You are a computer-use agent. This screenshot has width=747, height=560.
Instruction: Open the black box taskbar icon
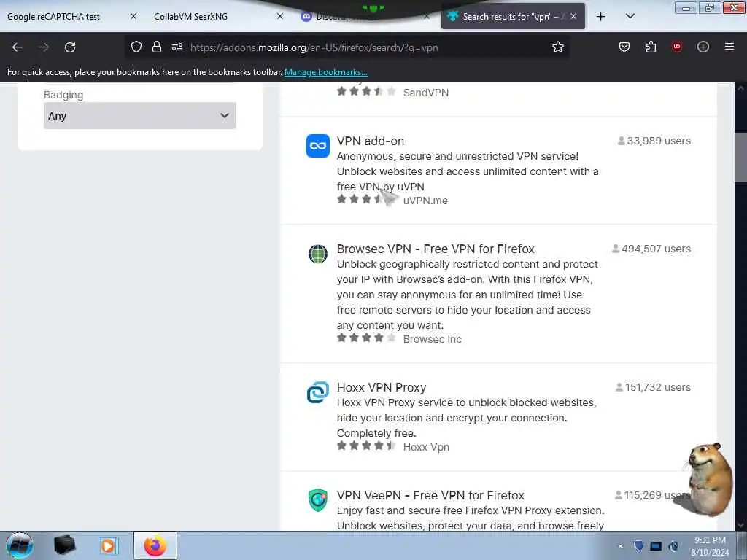[65, 545]
